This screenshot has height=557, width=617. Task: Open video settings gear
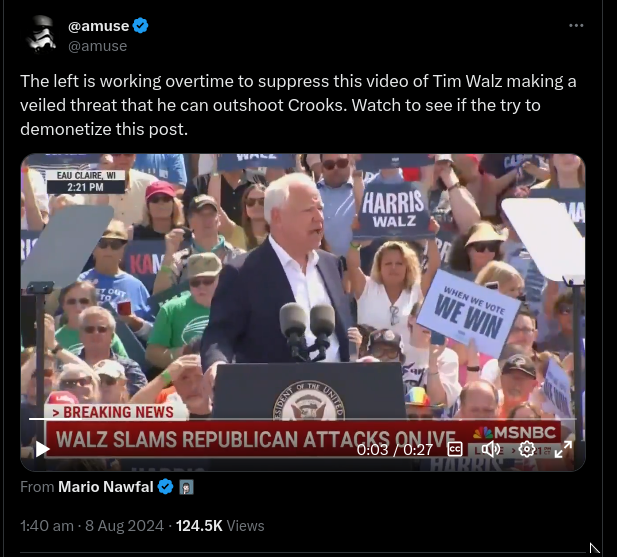(526, 449)
